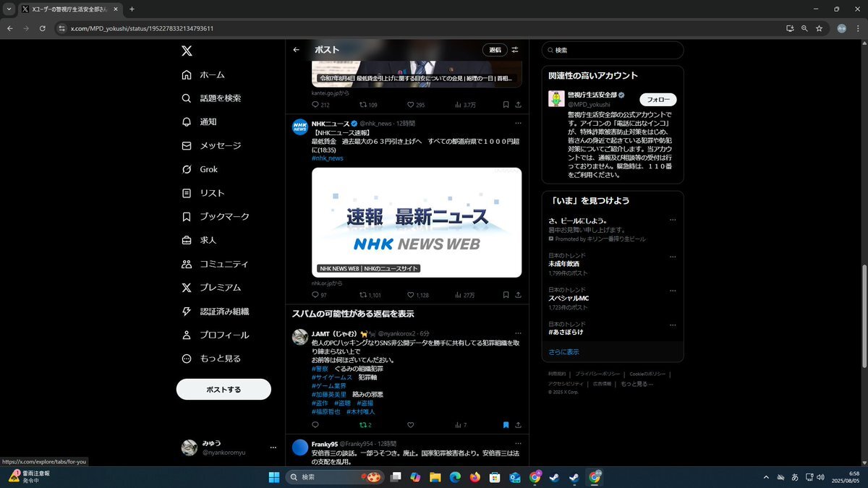Image resolution: width=868 pixels, height=488 pixels.
Task: Click the ポストする button
Action: [x=224, y=389]
